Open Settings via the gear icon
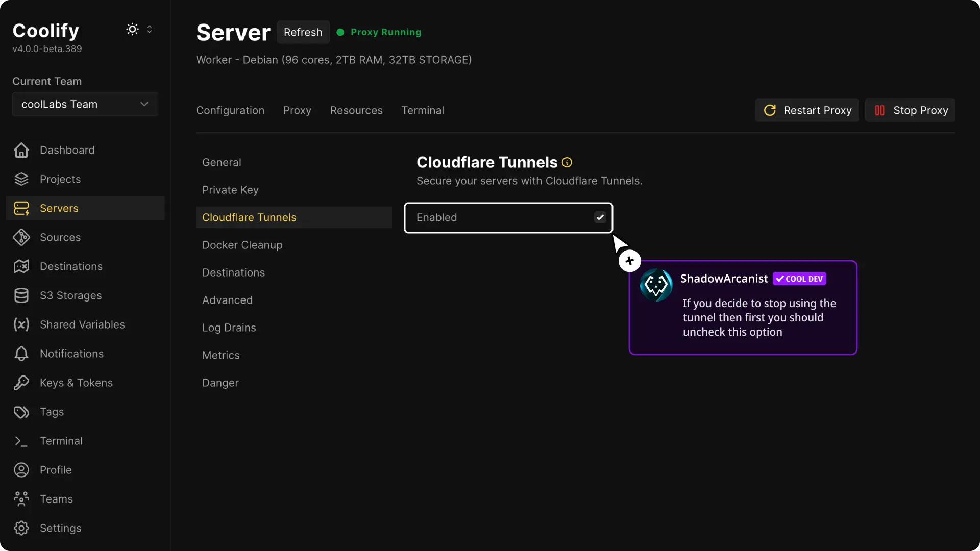The height and width of the screenshot is (551, 980). 21,528
